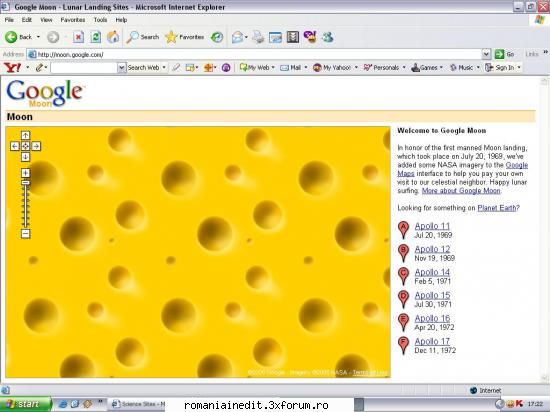Click marker E for Apollo 16
Screen dimensions: 550x412
tap(403, 323)
